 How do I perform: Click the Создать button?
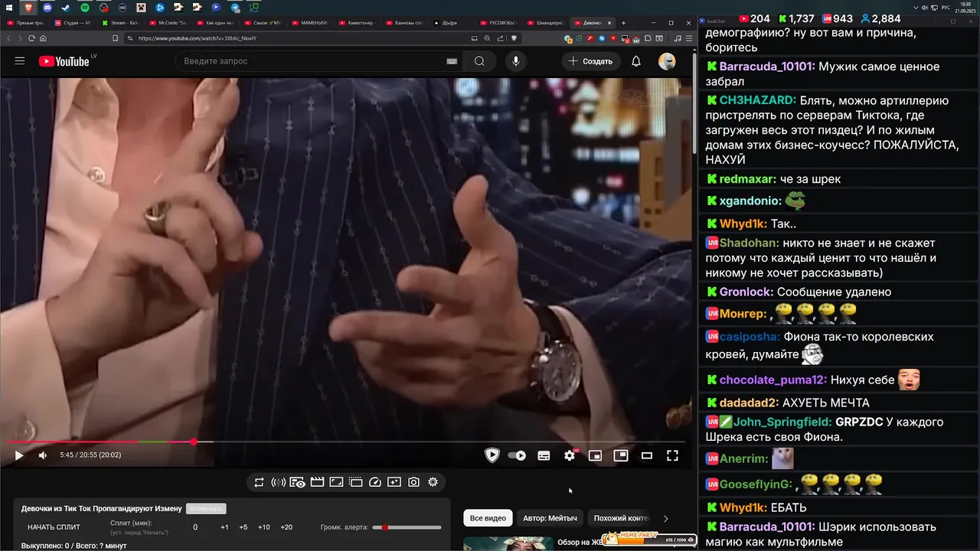(590, 61)
